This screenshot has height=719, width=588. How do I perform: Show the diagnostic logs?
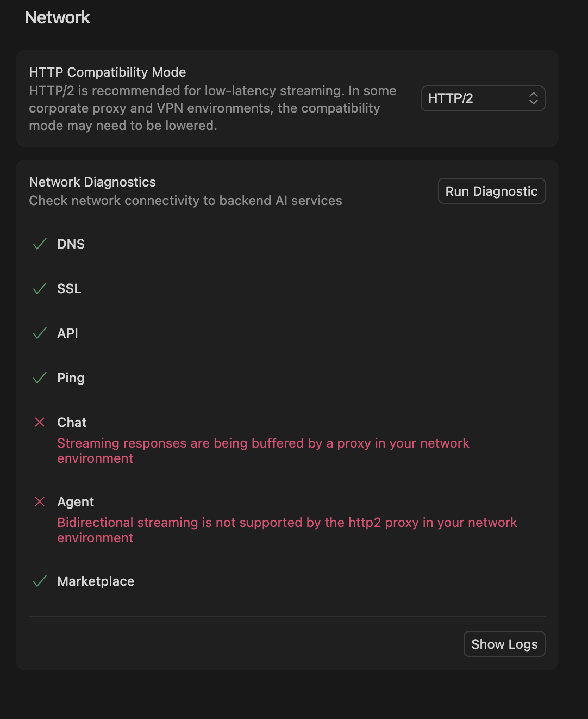pos(504,644)
